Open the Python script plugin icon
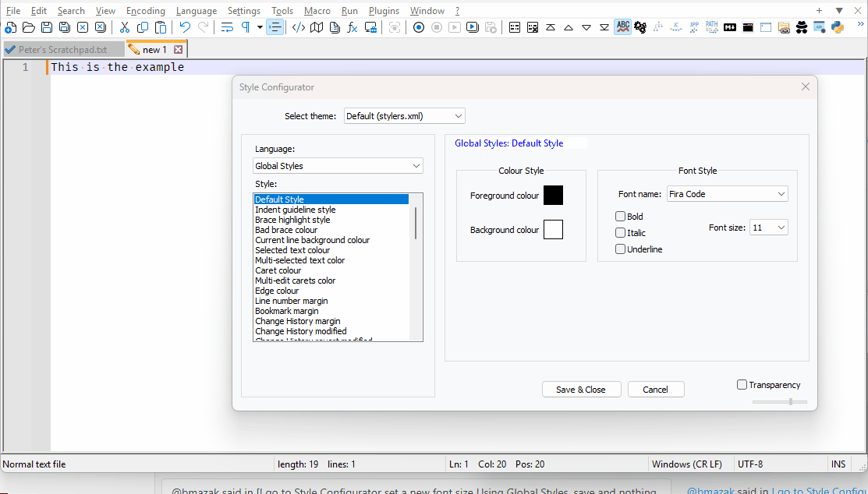The height and width of the screenshot is (494, 868). 838,27
